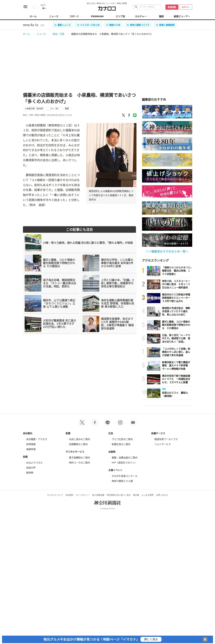
Task: Open the かながわの記憶 archive banner
Action: click(x=167, y=240)
